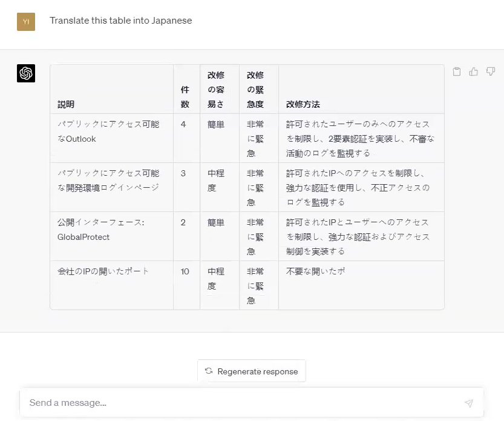The height and width of the screenshot is (421, 504).
Task: Click Regenerate response button
Action: tap(252, 371)
